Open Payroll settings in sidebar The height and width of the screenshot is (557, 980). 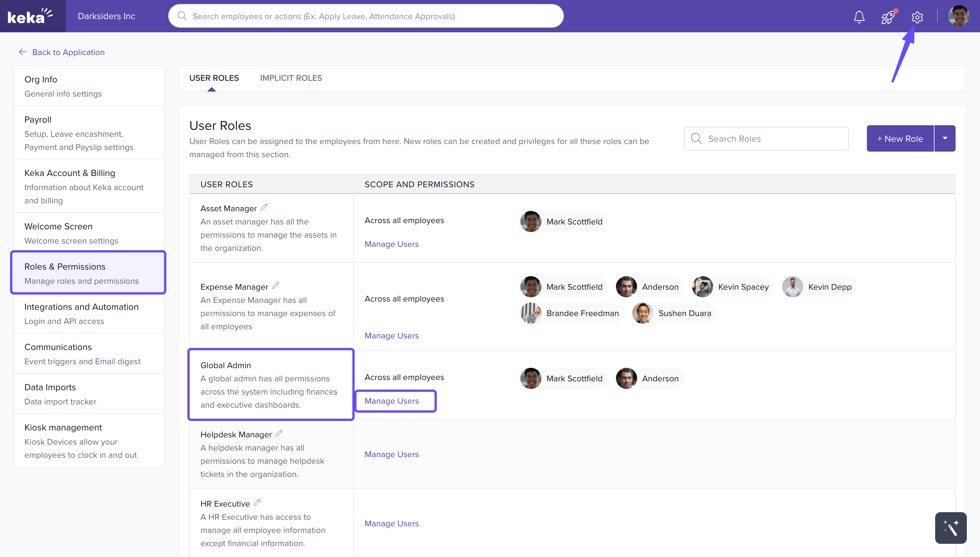point(89,133)
